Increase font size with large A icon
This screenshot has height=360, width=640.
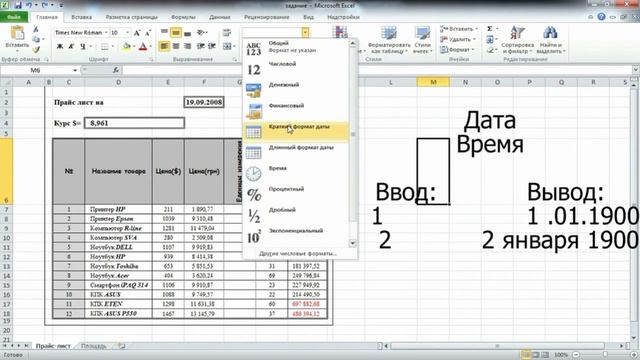137,33
